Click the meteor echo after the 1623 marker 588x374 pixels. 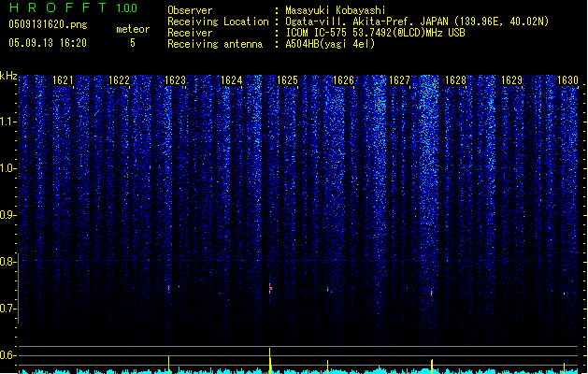[x=169, y=288]
